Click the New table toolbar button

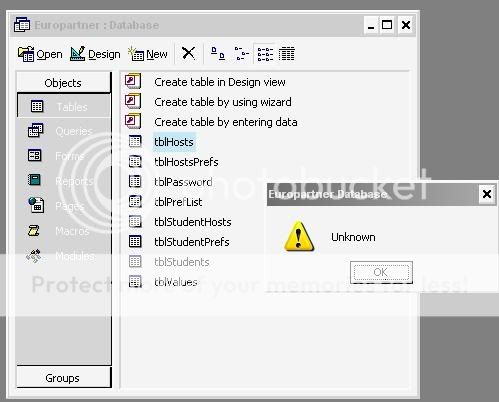click(148, 54)
